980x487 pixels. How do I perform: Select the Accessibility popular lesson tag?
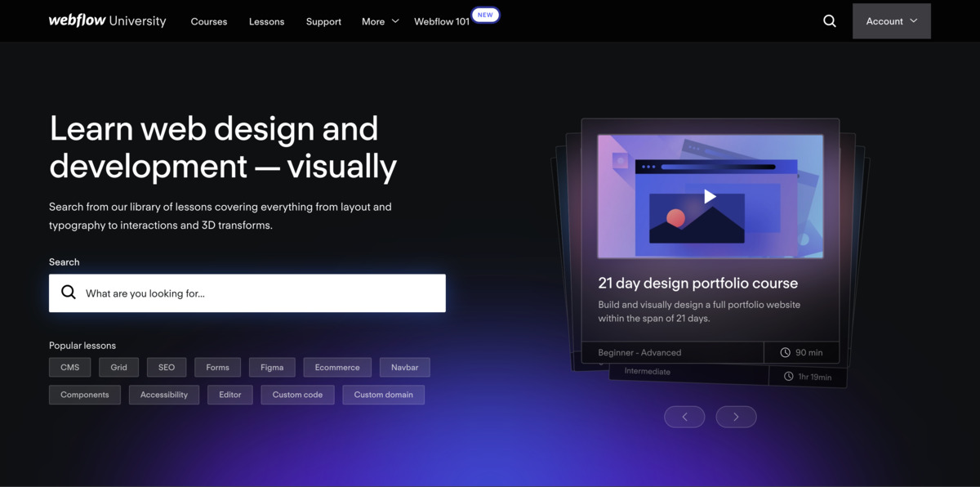(x=164, y=395)
